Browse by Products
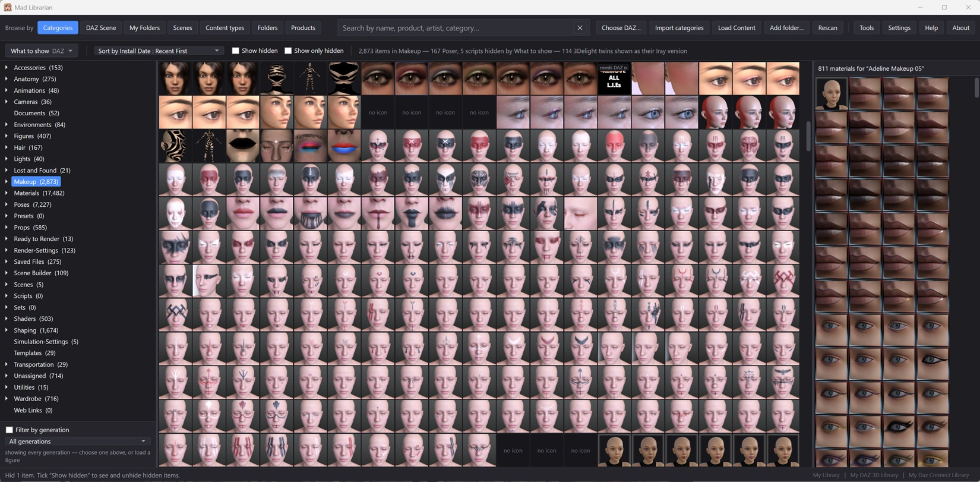 tap(303, 28)
